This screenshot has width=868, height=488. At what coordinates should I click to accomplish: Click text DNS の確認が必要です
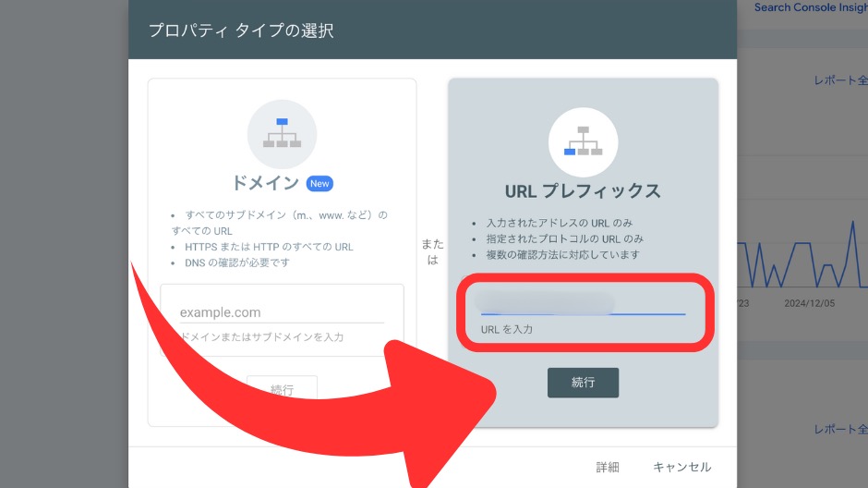237,262
